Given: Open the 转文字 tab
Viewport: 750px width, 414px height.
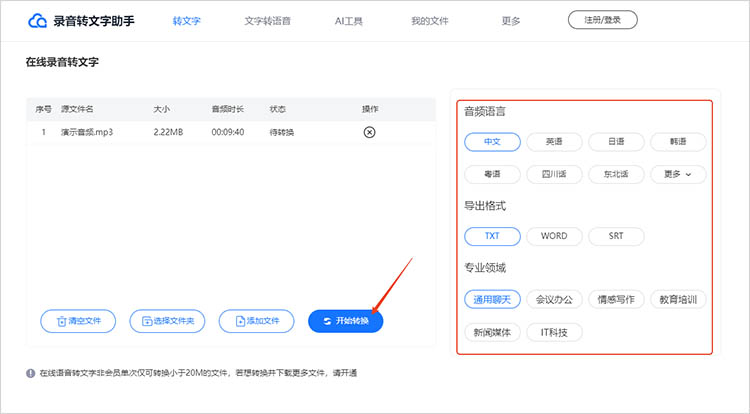Looking at the screenshot, I should tap(187, 21).
